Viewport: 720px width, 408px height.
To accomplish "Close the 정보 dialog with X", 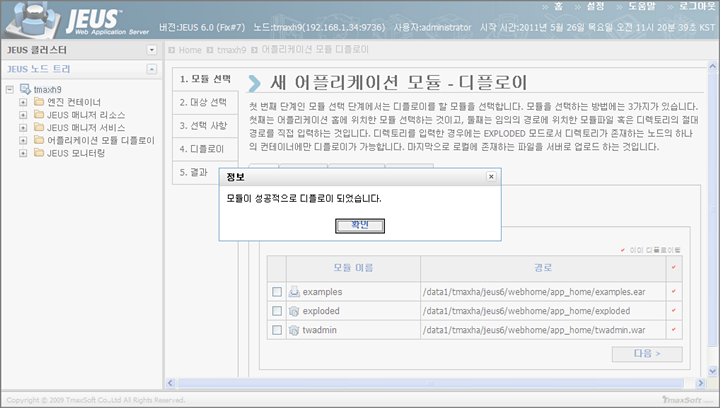I will pos(491,177).
